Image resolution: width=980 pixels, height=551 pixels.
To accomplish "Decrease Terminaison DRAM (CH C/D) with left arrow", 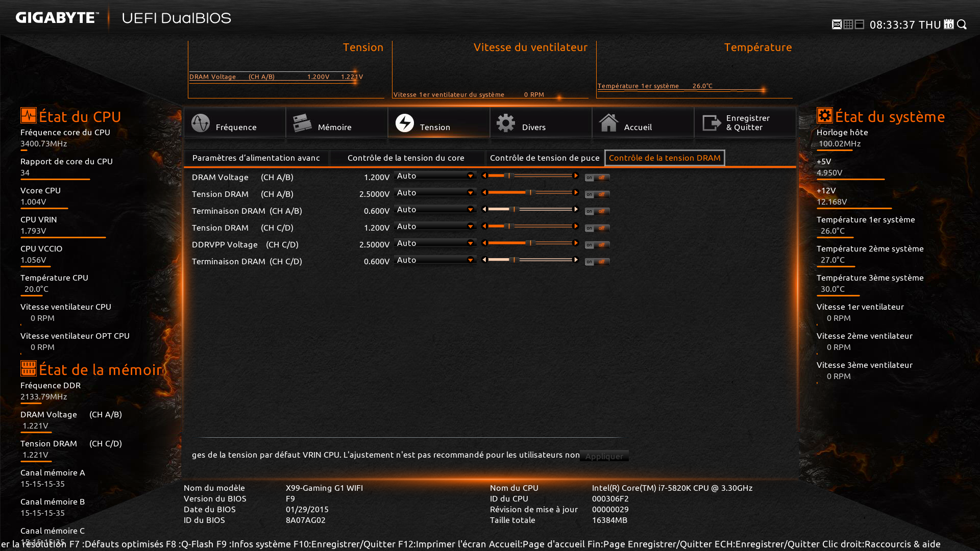I will 484,260.
